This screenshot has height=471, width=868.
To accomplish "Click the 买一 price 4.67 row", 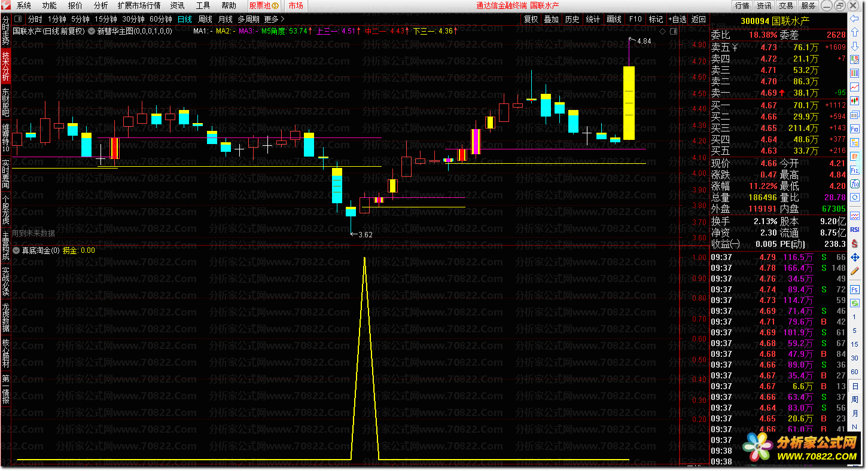I will coord(778,105).
